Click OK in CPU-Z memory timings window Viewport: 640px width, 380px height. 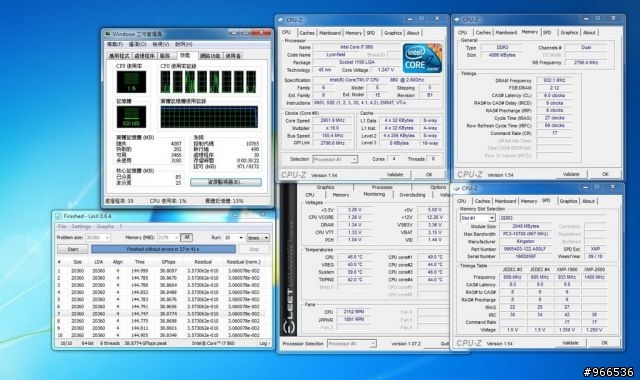coord(605,174)
